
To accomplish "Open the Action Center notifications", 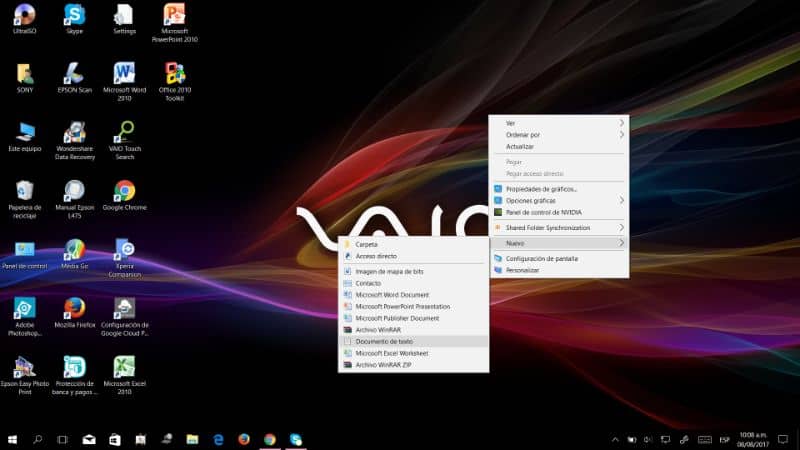I will [x=783, y=439].
